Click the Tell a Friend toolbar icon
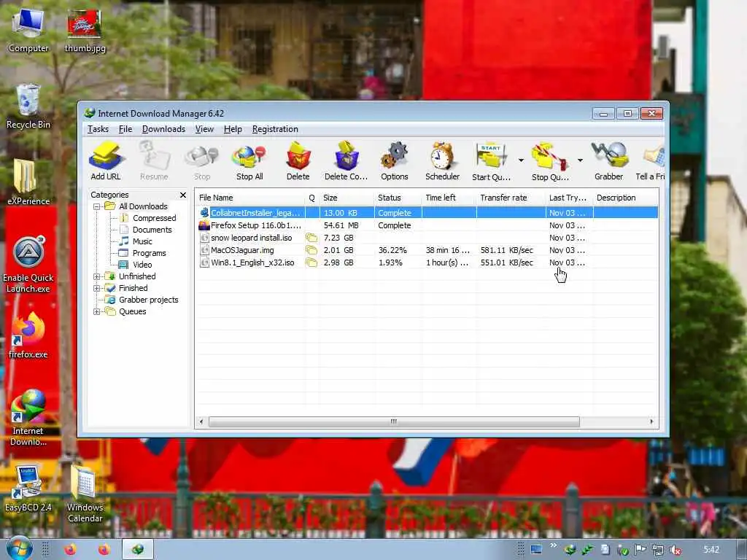Image resolution: width=747 pixels, height=560 pixels. tap(651, 160)
